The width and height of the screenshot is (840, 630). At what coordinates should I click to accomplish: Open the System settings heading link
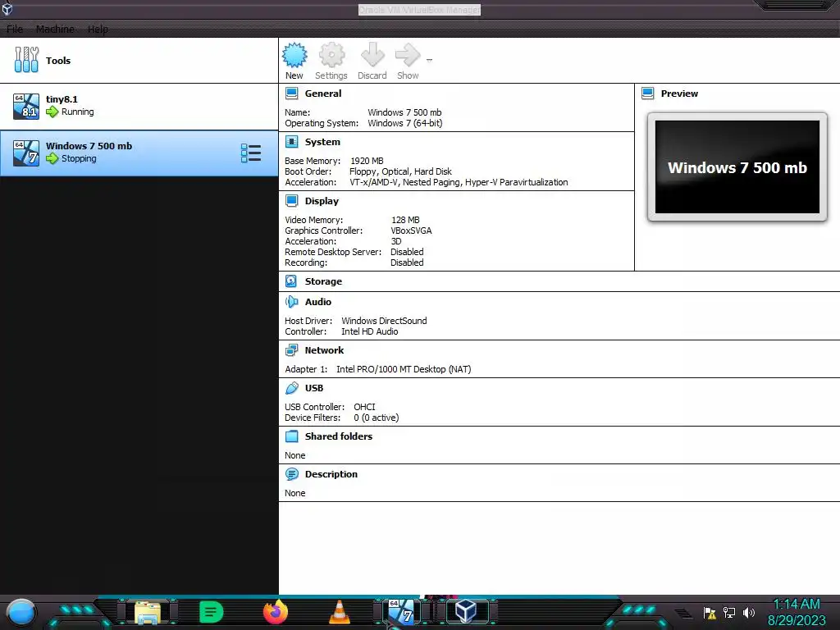click(322, 142)
